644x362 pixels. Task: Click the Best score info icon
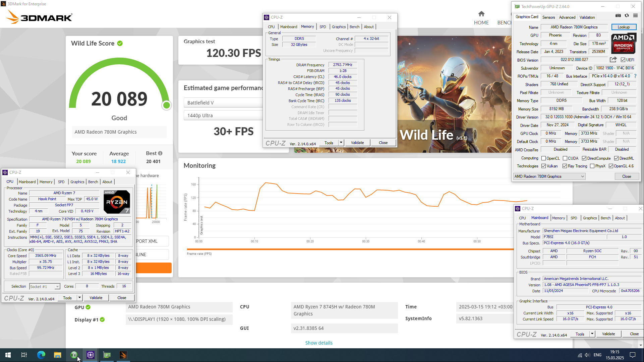point(160,153)
